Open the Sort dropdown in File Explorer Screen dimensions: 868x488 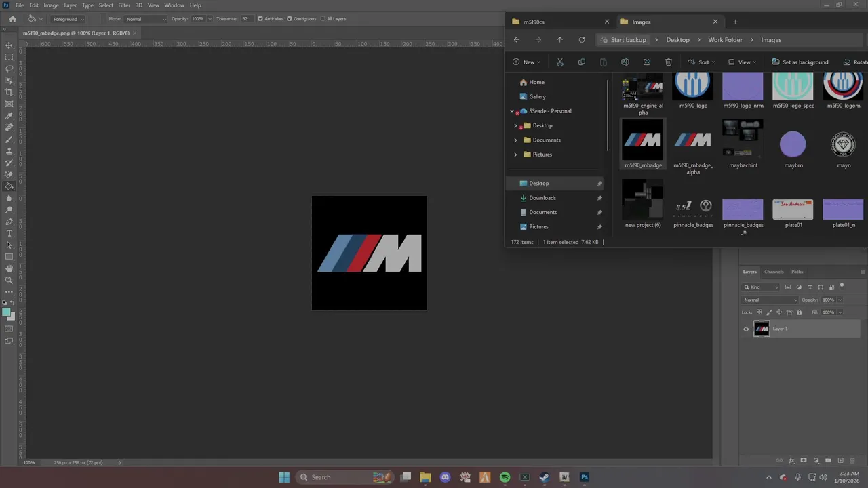tap(701, 62)
